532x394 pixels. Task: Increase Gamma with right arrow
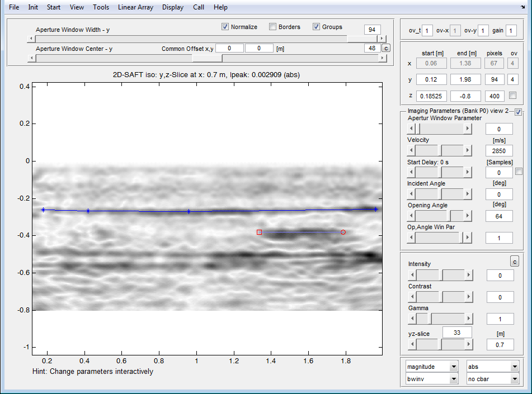click(469, 319)
